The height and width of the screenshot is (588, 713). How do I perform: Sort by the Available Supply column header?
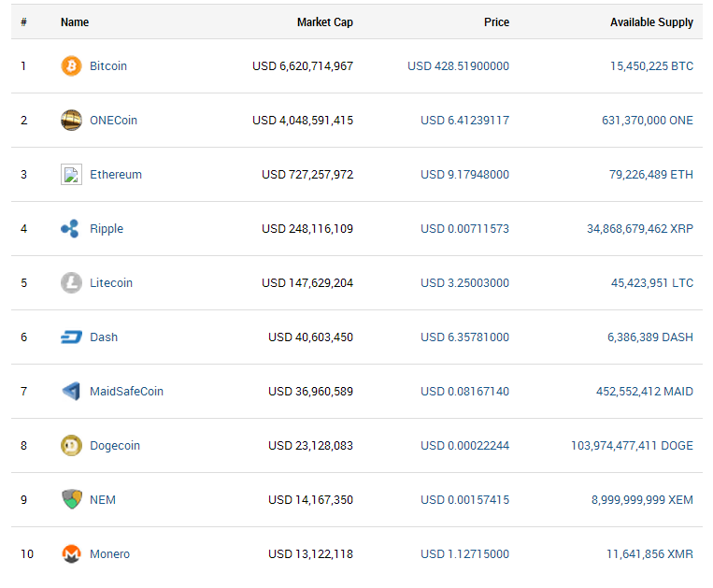coord(651,22)
